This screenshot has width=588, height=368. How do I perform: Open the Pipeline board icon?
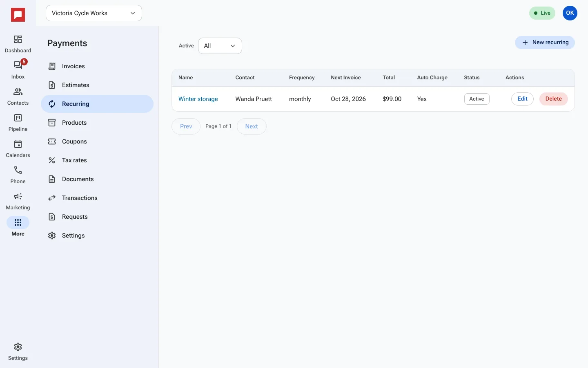click(18, 118)
